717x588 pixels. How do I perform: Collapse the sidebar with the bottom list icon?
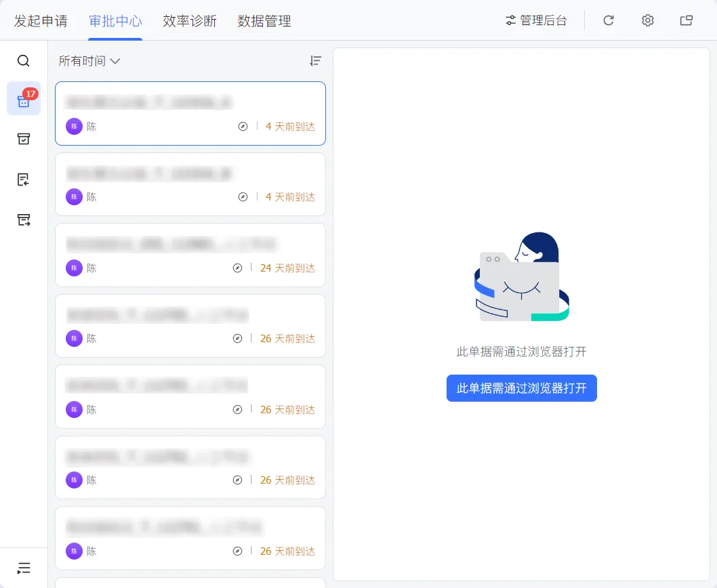[23, 568]
